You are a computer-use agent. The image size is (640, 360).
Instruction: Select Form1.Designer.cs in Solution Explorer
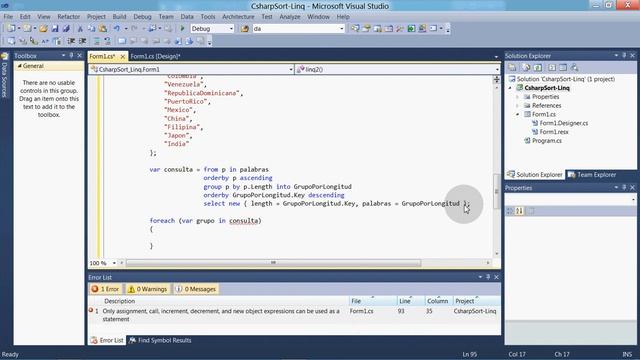(x=563, y=123)
